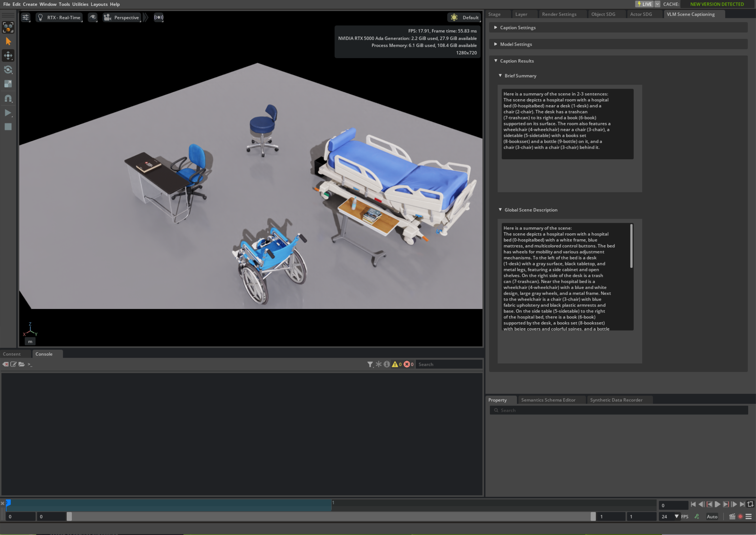The image size is (756, 535).
Task: Toggle the viewport visibility eye icon
Action: coord(92,18)
